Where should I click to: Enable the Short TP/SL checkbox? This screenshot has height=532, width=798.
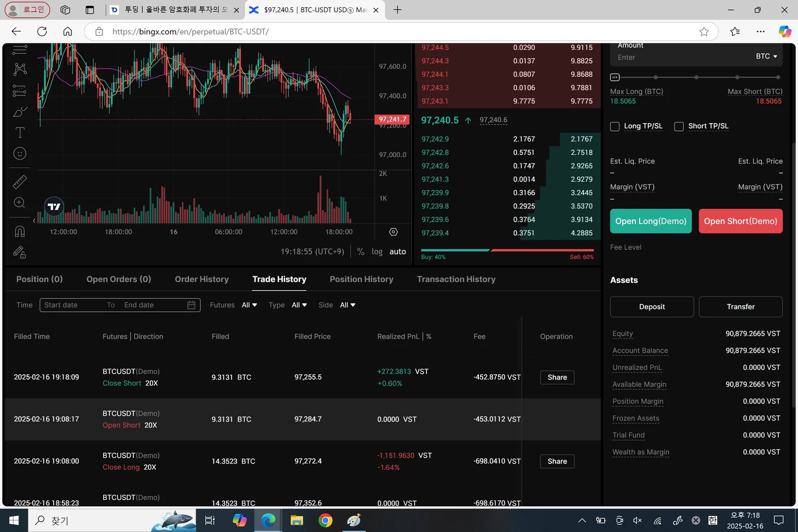[679, 127]
